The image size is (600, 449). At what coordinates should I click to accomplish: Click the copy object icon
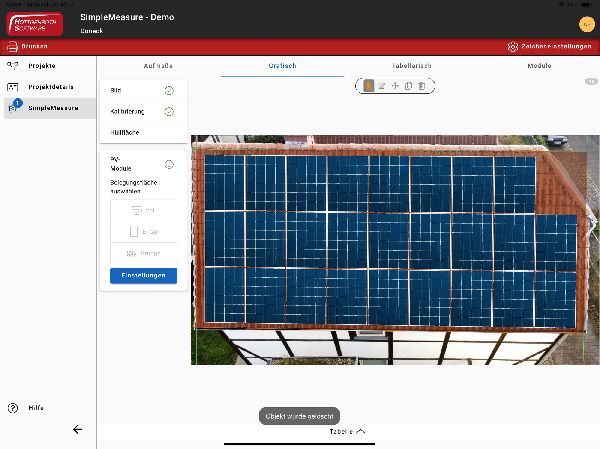[408, 86]
